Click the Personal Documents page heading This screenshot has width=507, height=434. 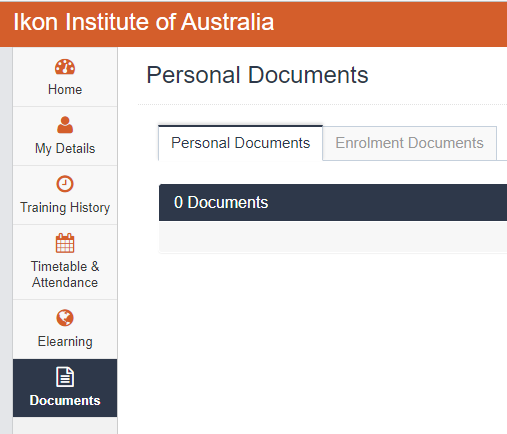(257, 75)
